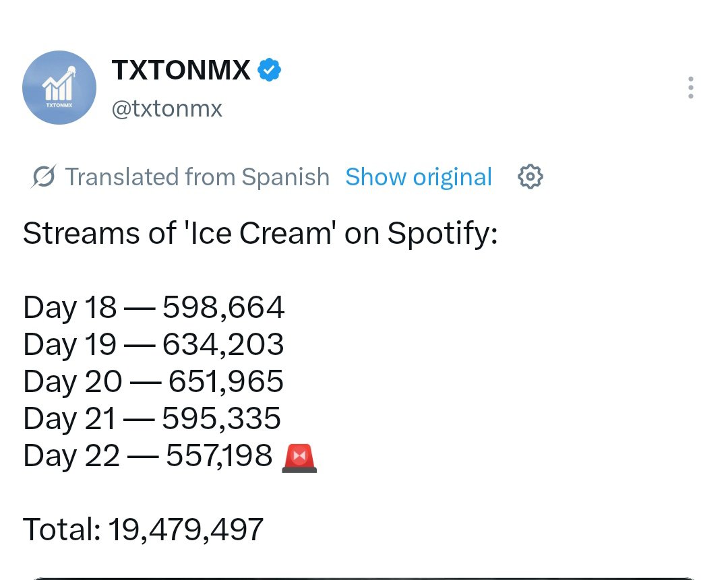The image size is (728, 580).
Task: Click the Day 21 — 595,335 line
Action: [152, 418]
